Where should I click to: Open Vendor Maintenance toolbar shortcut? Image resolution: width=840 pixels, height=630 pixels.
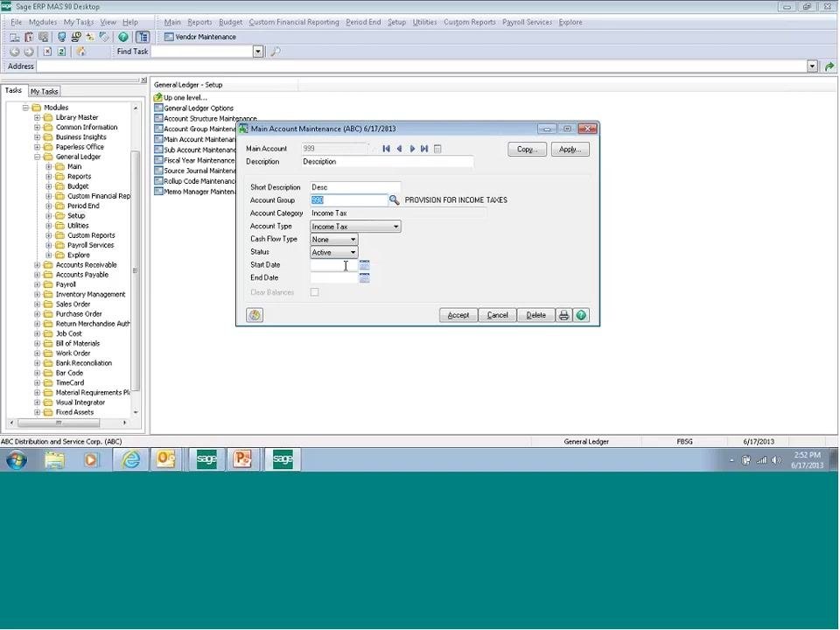click(x=199, y=37)
